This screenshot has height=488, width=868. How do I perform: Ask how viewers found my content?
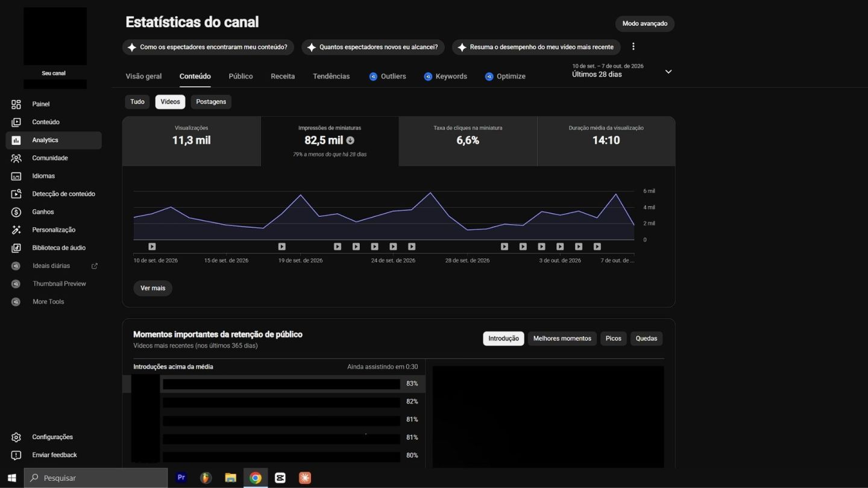point(208,47)
